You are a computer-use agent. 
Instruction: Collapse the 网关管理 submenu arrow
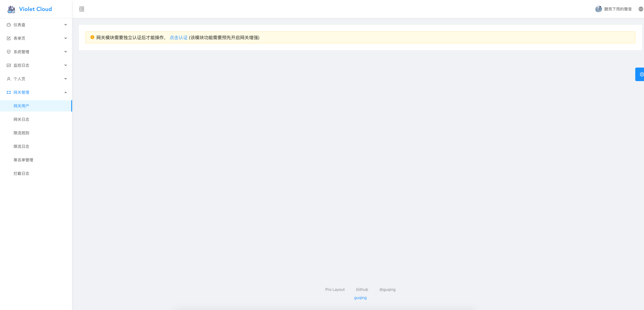tap(65, 92)
